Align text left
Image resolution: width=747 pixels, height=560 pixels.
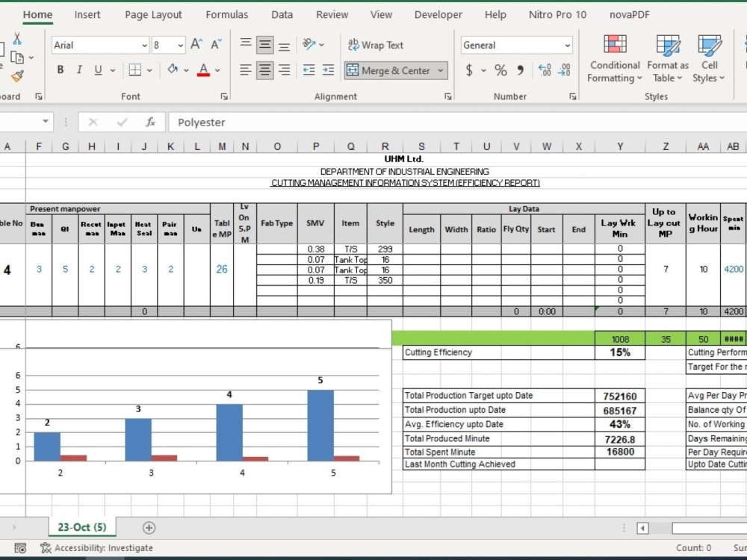(246, 70)
